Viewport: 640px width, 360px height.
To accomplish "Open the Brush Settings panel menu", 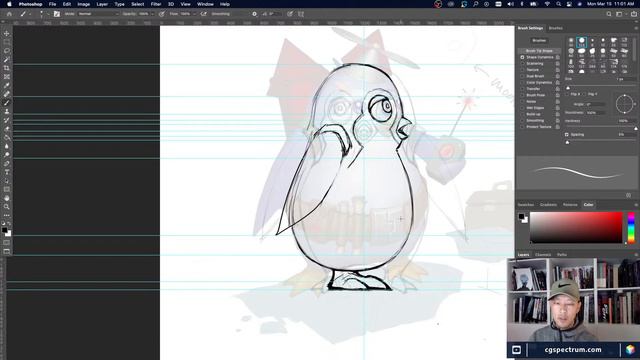I will [636, 28].
